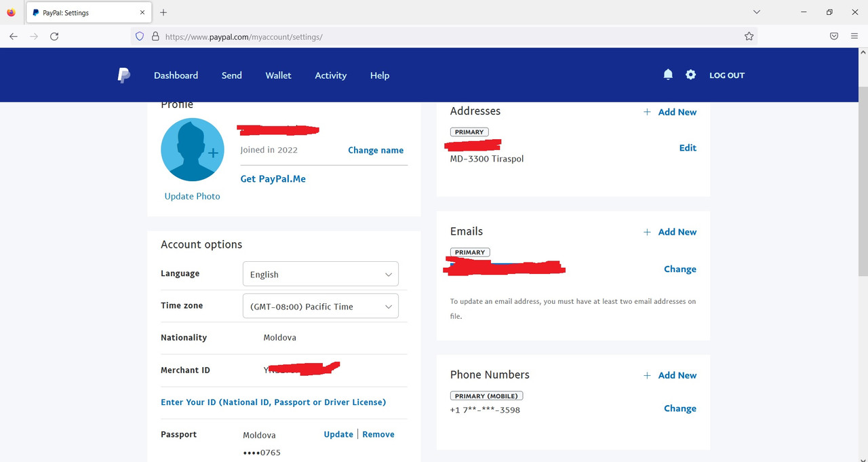The width and height of the screenshot is (868, 462).
Task: Click the Firefox icon in tab bar
Action: [x=11, y=12]
